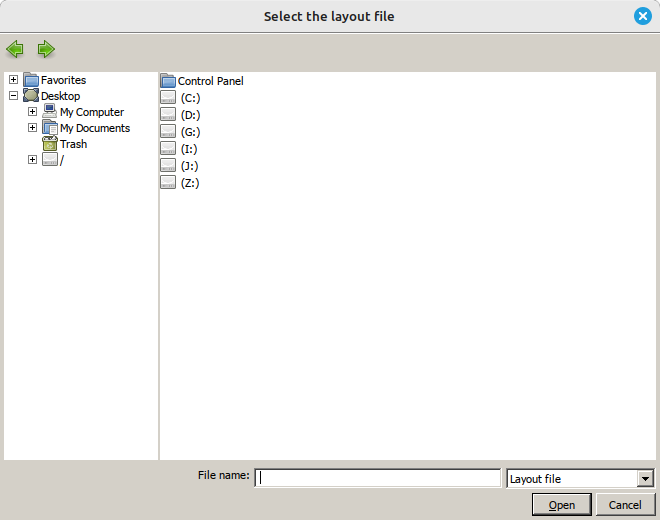Click the (D:) drive icon
The width and height of the screenshot is (660, 520).
168,114
